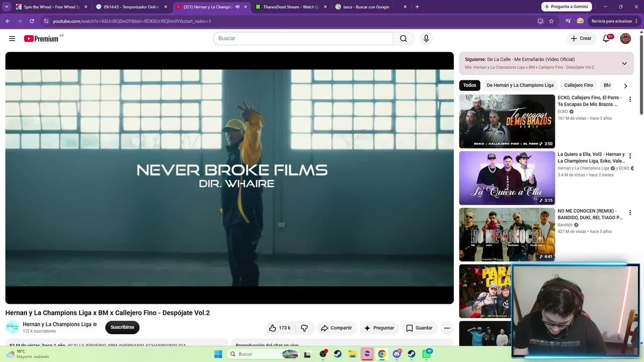Image resolution: width=644 pixels, height=362 pixels.
Task: Open options menu for NO ME CONOCEN remix
Action: click(630, 213)
